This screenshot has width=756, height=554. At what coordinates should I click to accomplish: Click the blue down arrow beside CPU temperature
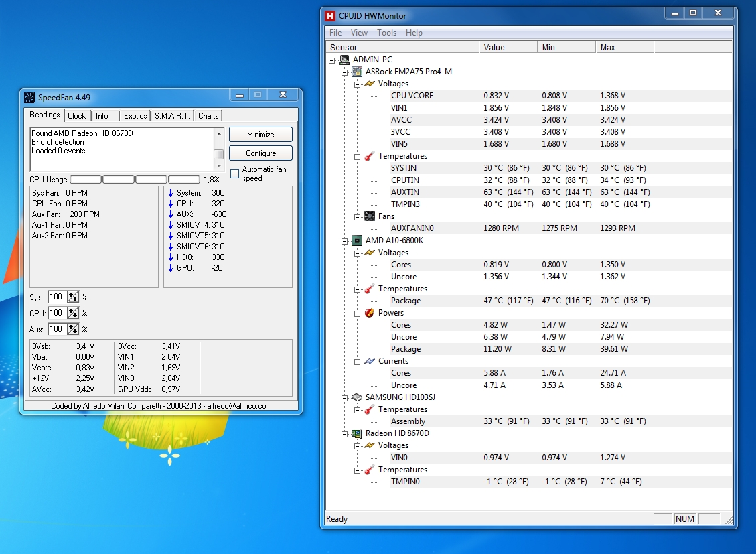coord(171,204)
